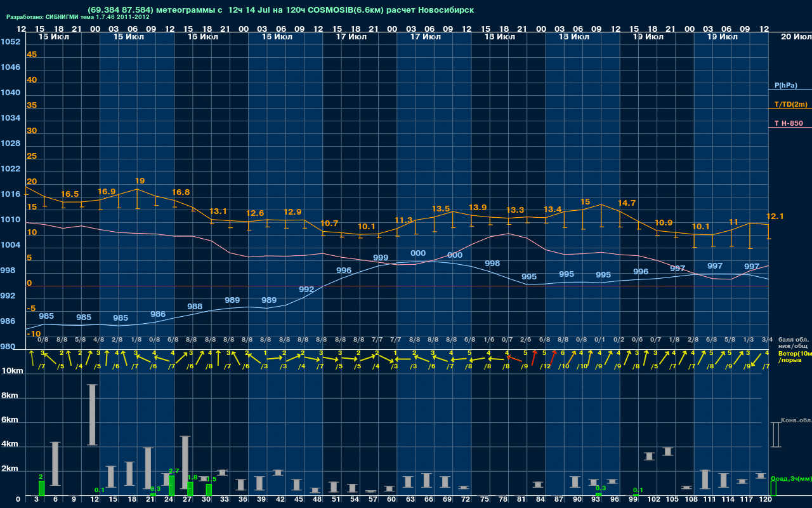Click temperature value '13.9'

(x=478, y=208)
